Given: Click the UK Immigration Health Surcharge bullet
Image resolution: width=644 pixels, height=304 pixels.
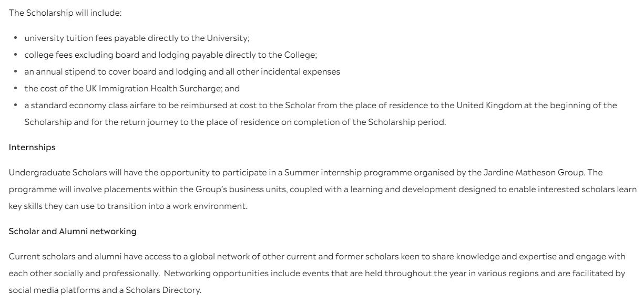Looking at the screenshot, I should coord(131,88).
